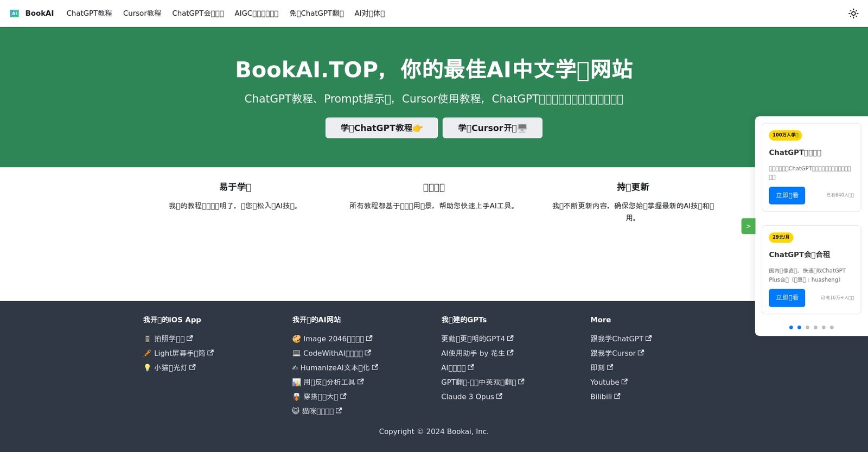This screenshot has width=868, height=452.
Task: Click the More footer heading
Action: [x=601, y=320]
